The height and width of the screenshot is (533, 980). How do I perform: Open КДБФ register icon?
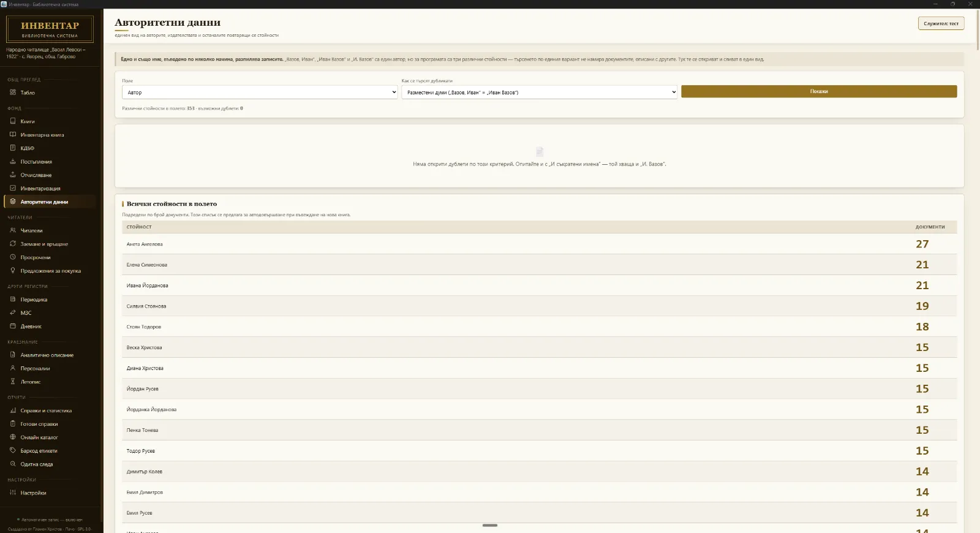pos(13,148)
